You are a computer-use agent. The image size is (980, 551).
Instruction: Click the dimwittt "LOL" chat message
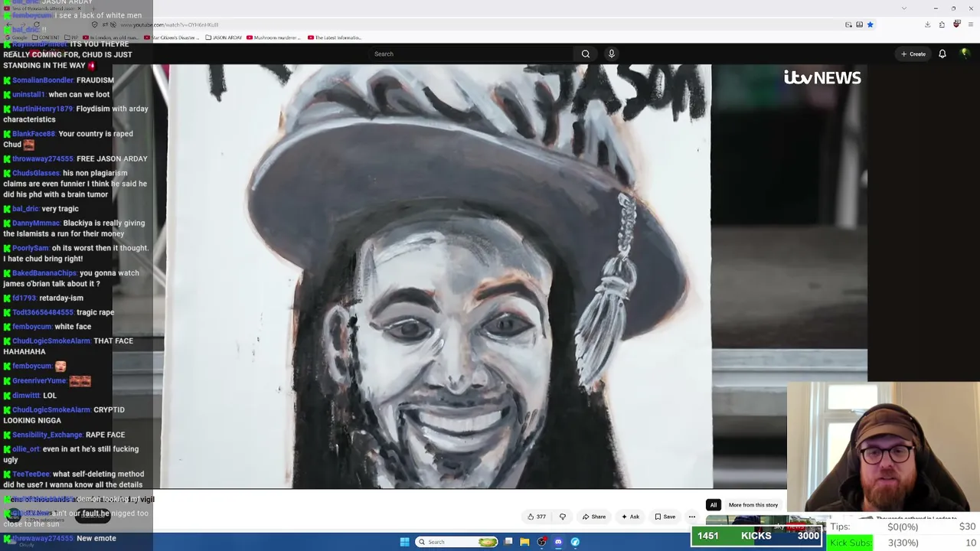[x=50, y=395]
